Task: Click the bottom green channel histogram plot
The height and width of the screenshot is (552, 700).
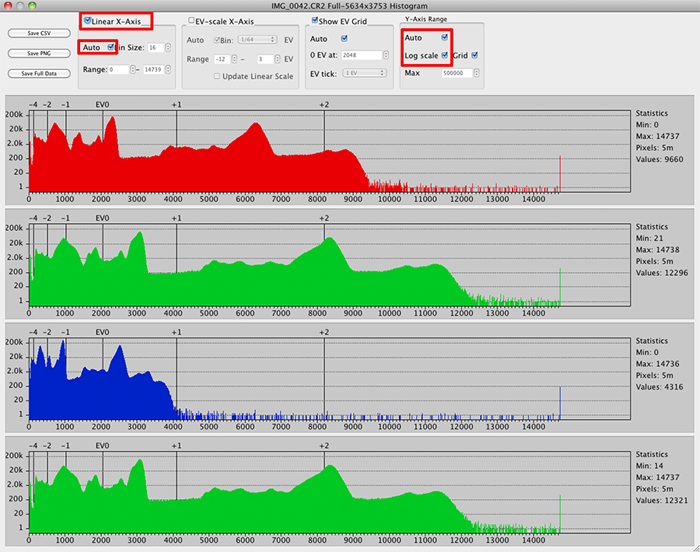Action: coord(329,493)
